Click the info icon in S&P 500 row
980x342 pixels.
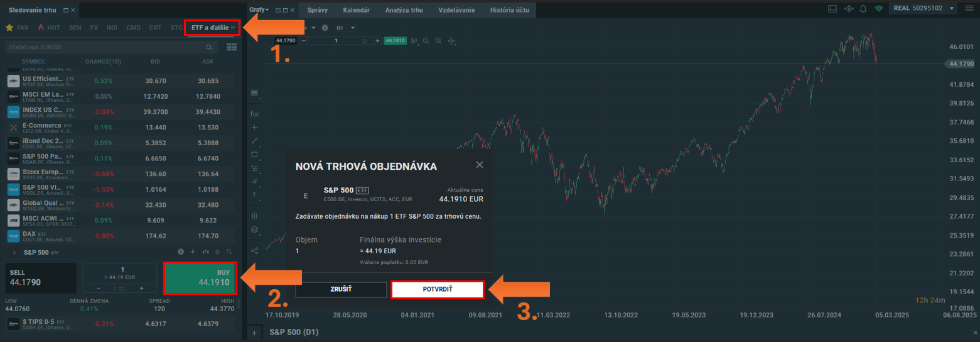point(181,251)
